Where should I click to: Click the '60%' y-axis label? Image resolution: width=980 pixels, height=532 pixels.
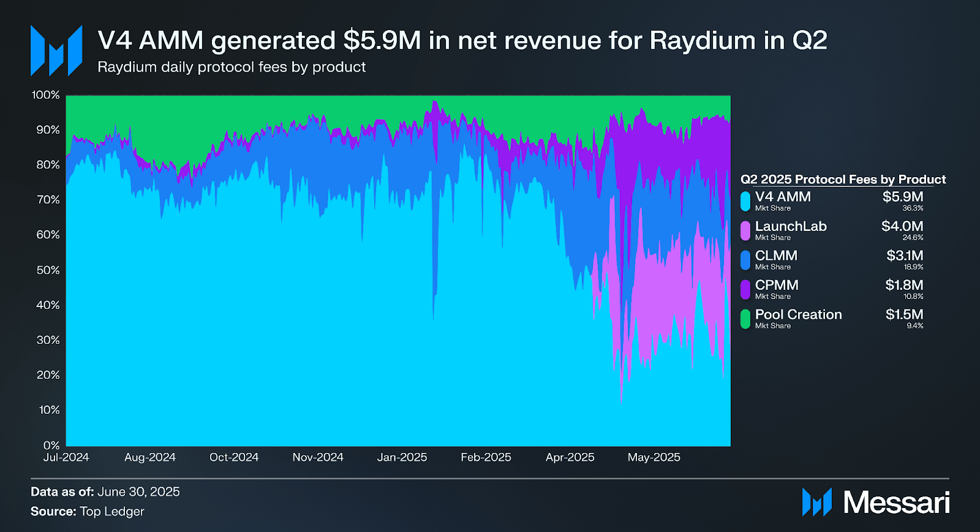point(48,235)
